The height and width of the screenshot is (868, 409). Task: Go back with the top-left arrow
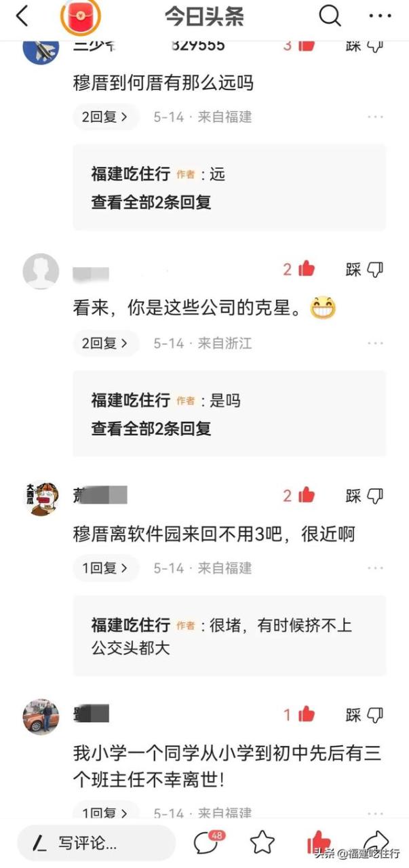(x=22, y=16)
